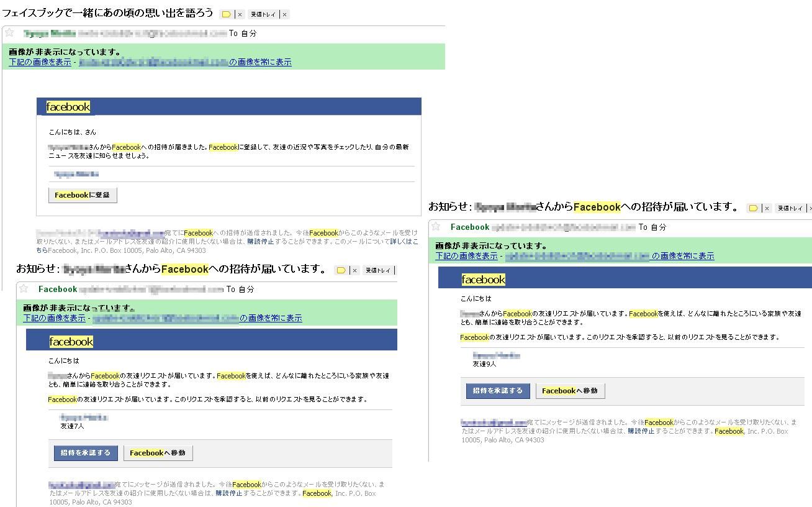Screen dimensions: 812x507
Task: Open 受信トレイ label on the 友達7人 email
Action: pos(377,270)
